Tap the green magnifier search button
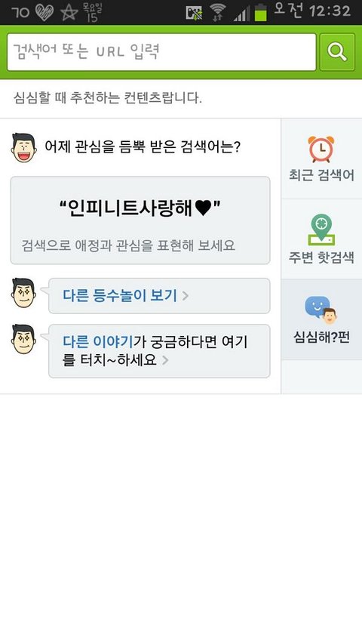The height and width of the screenshot is (644, 362). pyautogui.click(x=337, y=52)
